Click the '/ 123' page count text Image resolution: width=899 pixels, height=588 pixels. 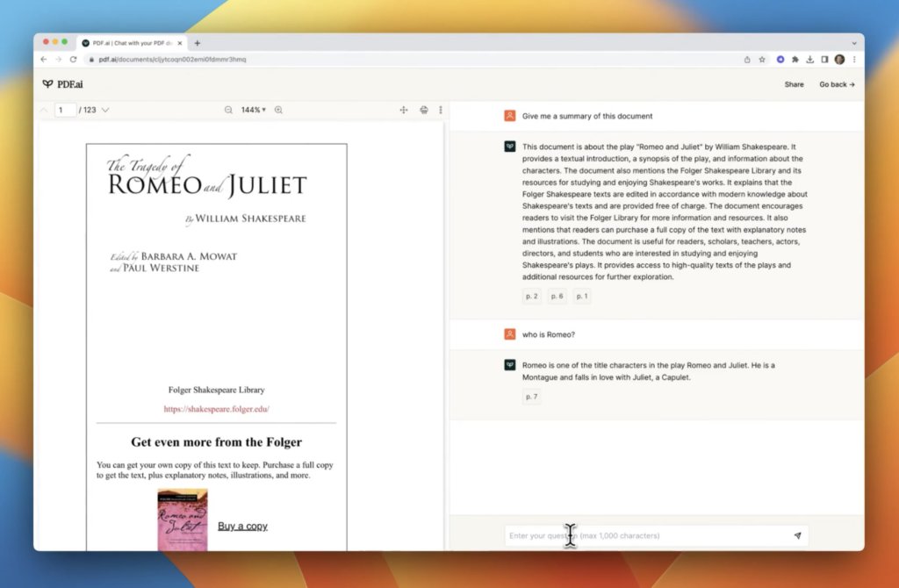88,110
